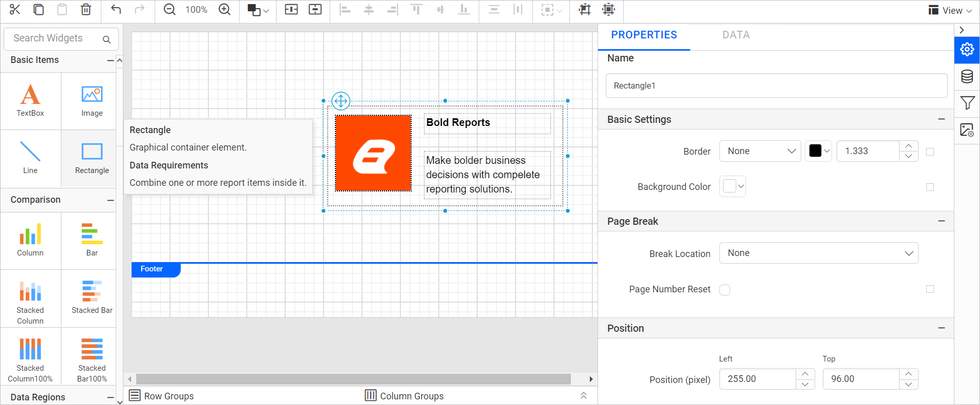Click the Left position value field
Viewport: 980px width, 405px height.
pyautogui.click(x=757, y=379)
